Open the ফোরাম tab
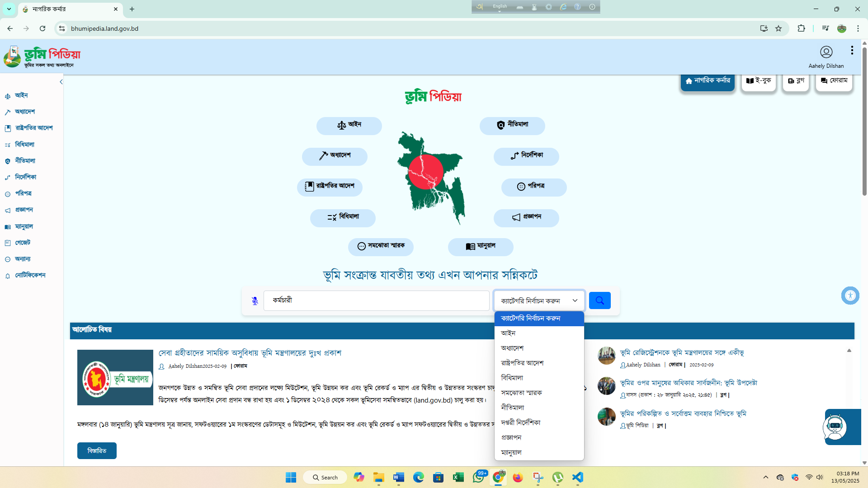The width and height of the screenshot is (868, 488). tap(834, 81)
